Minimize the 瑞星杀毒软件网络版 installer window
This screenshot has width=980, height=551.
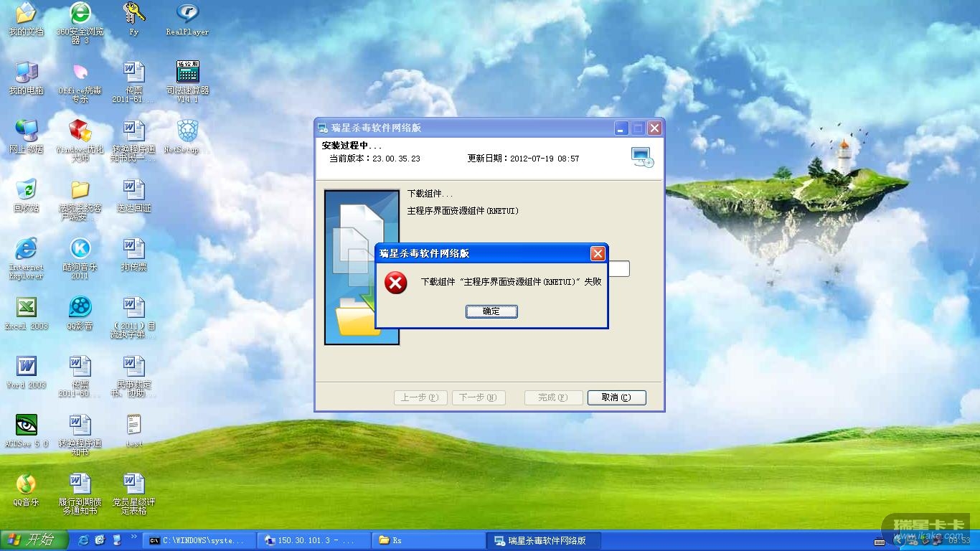point(621,128)
